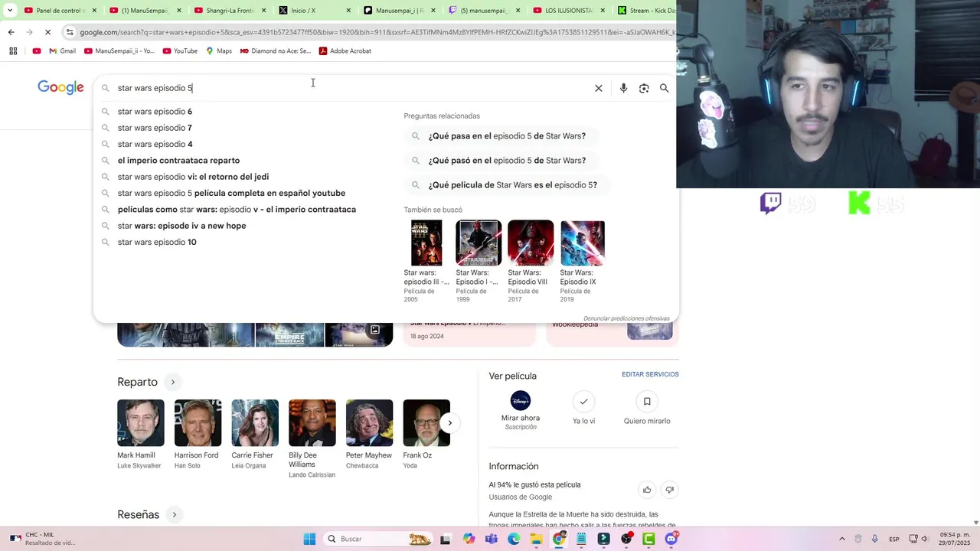Open Google Lens image search icon

[x=644, y=88]
